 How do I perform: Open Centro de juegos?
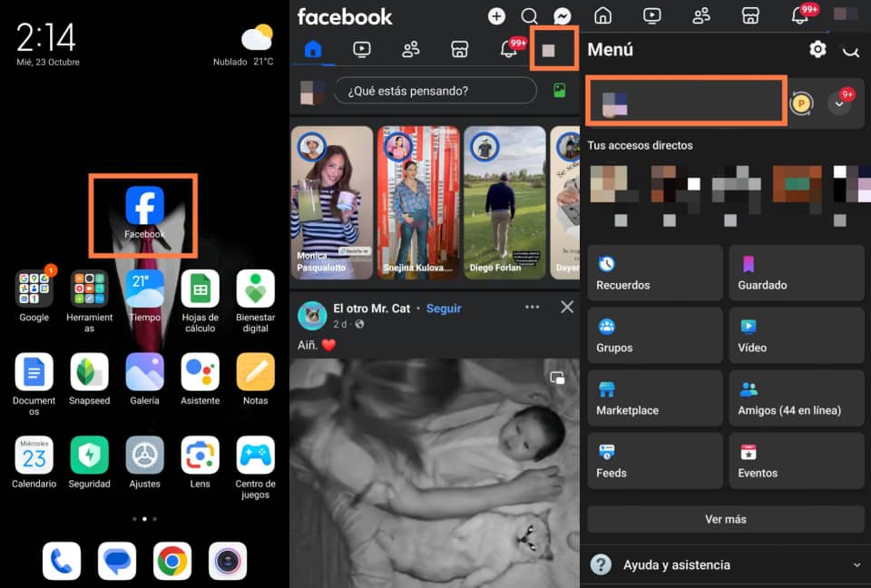256,456
